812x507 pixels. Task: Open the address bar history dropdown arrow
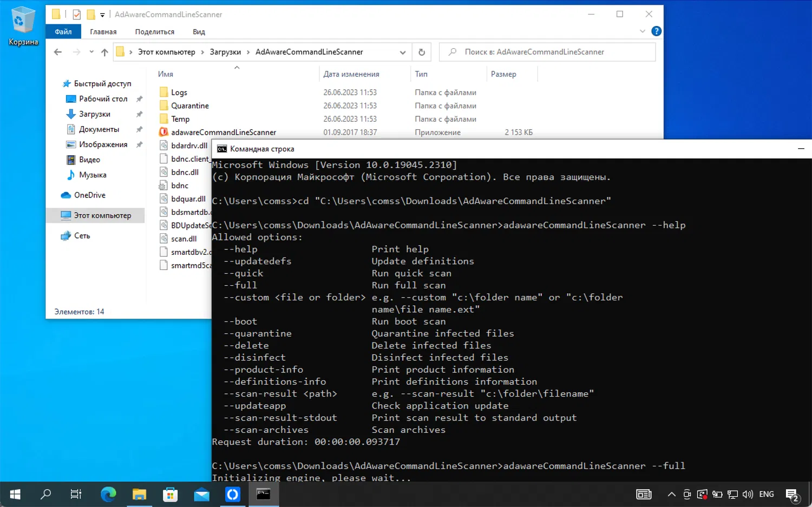pos(403,52)
